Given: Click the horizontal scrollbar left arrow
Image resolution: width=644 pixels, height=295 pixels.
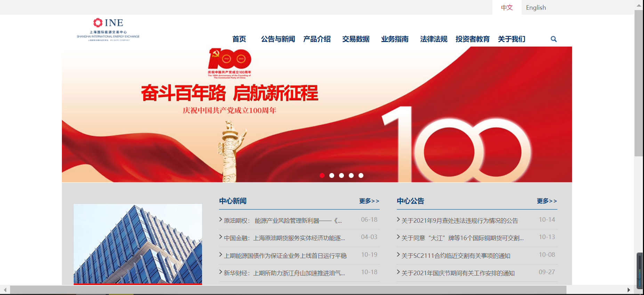Looking at the screenshot, I should pyautogui.click(x=5, y=290).
